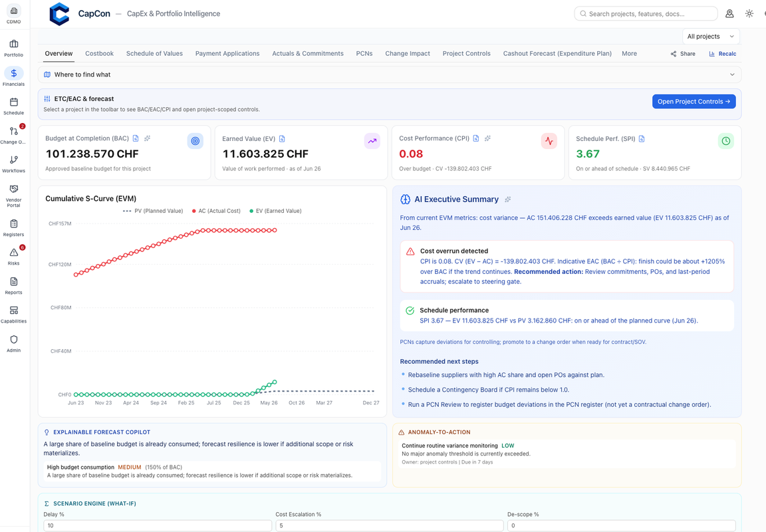This screenshot has height=532, width=766.
Task: Open the CDMO sidebar item
Action: coord(14,15)
